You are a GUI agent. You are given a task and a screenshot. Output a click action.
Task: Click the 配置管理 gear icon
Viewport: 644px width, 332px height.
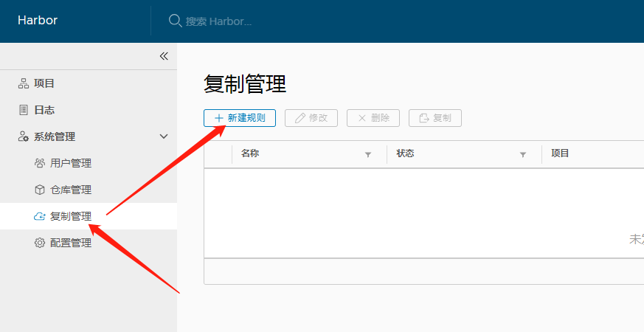point(39,243)
